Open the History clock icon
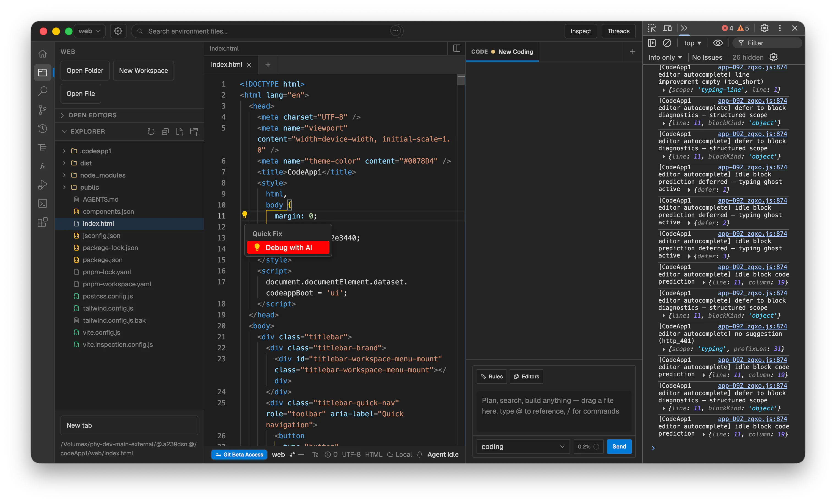The width and height of the screenshot is (836, 504). click(42, 128)
